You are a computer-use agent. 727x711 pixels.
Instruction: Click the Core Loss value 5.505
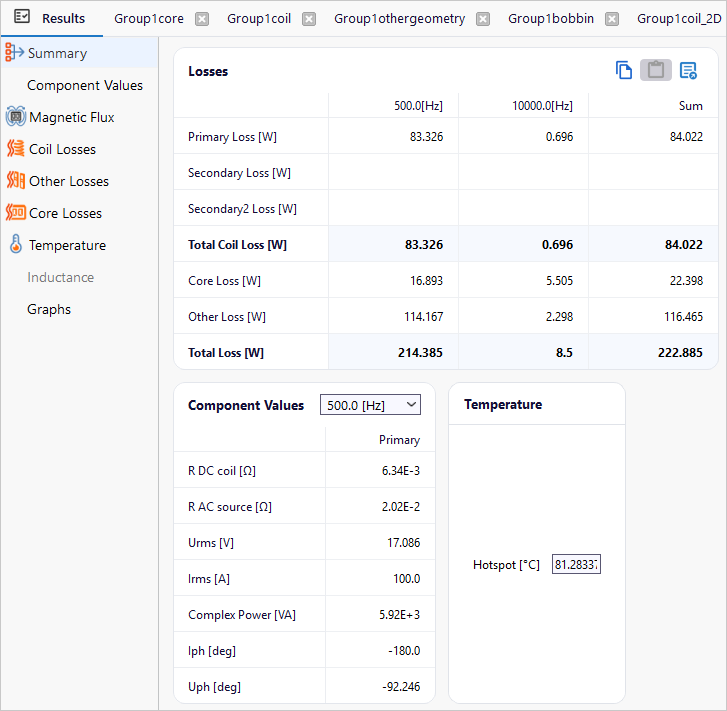pos(559,281)
